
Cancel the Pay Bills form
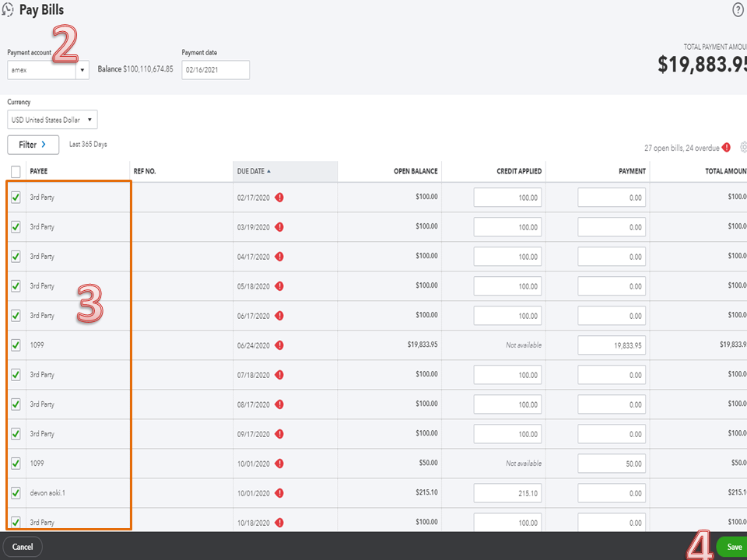pyautogui.click(x=23, y=547)
